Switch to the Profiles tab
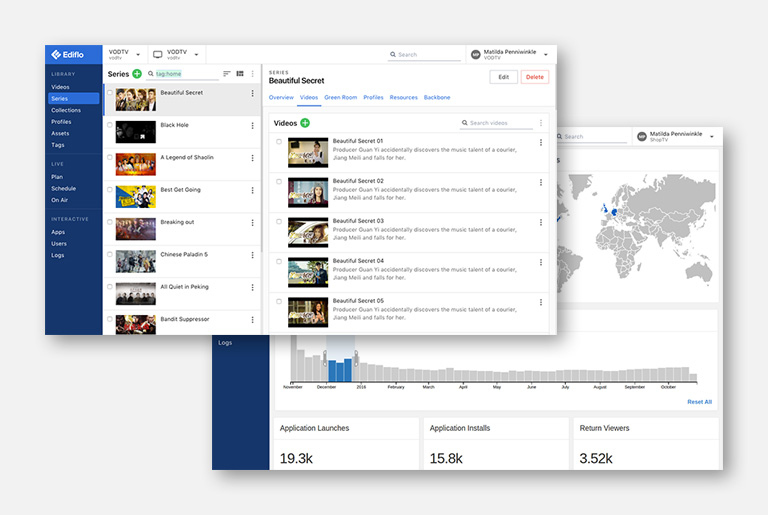This screenshot has height=515, width=768. pyautogui.click(x=373, y=98)
